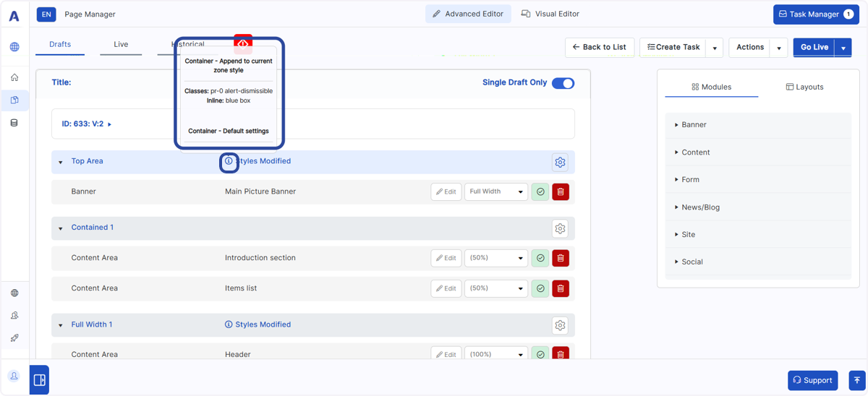
Task: Delete the Main Picture Banner module
Action: (x=561, y=191)
